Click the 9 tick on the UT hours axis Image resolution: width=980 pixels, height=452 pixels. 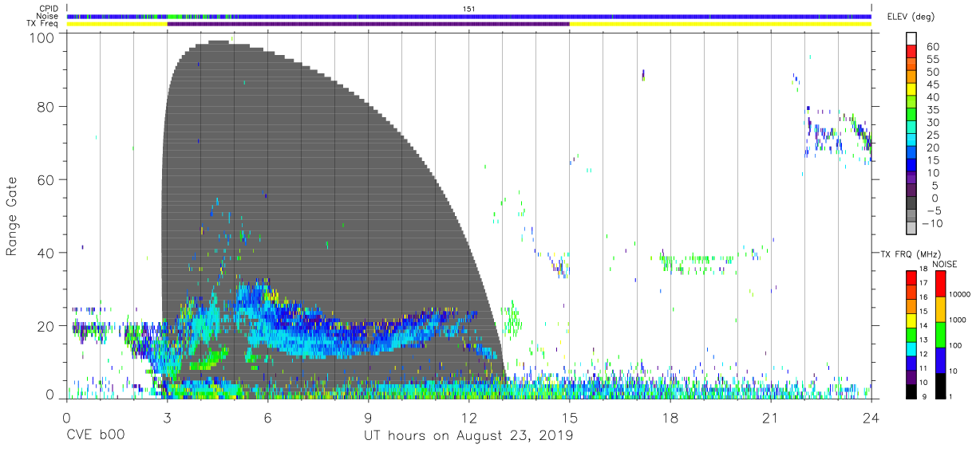coord(369,418)
